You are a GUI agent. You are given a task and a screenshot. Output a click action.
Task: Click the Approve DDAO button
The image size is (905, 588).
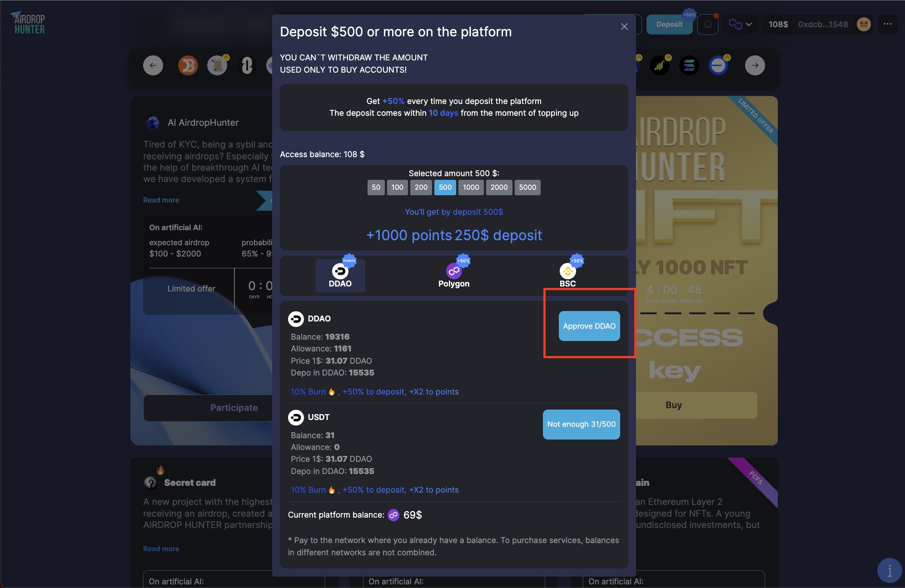pyautogui.click(x=589, y=326)
